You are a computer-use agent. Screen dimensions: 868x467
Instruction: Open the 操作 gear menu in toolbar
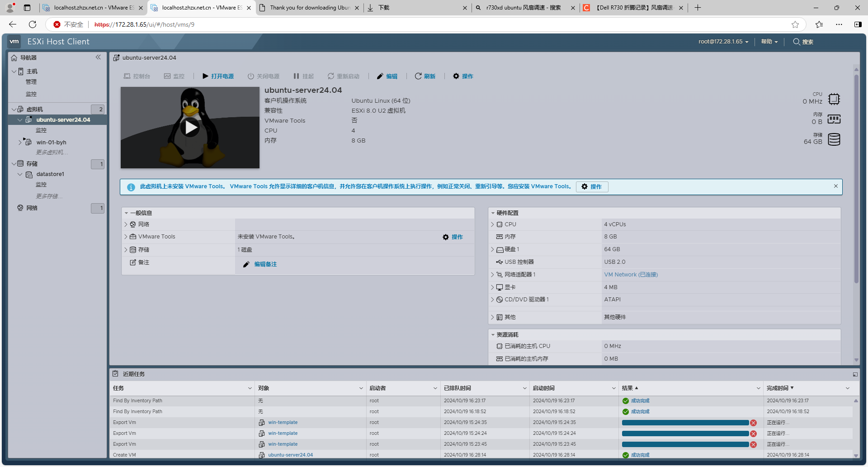(x=463, y=76)
